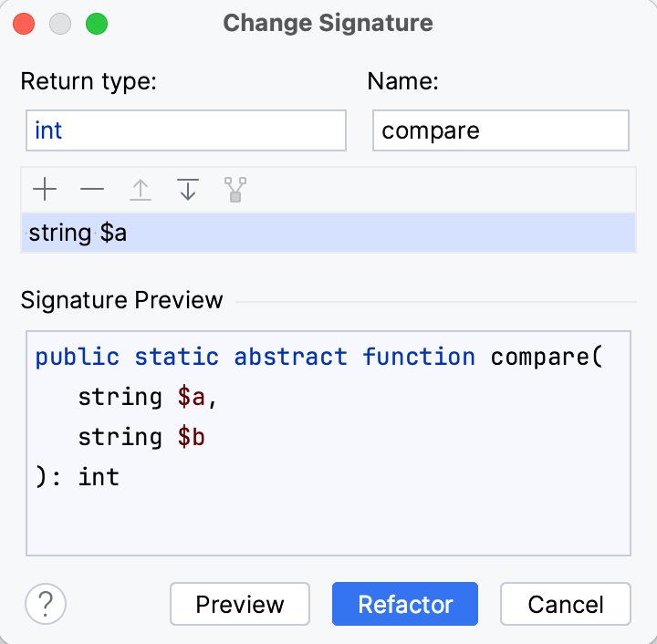
Task: Click the Change Signature title bar
Action: click(x=328, y=23)
